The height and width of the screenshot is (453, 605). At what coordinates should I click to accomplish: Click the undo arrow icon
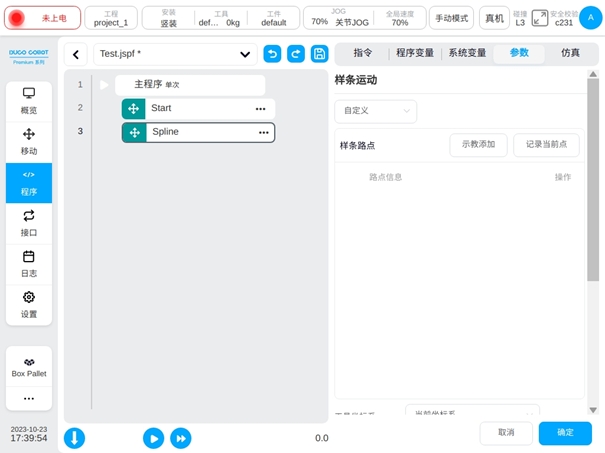(x=272, y=54)
